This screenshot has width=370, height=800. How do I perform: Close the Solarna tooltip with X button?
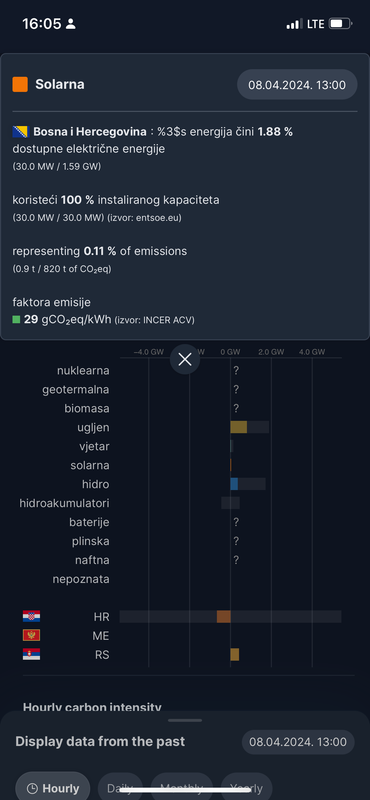(x=185, y=359)
